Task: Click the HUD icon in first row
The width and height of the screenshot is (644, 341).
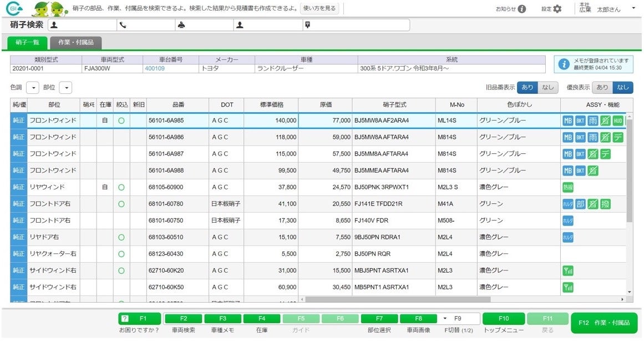Action: pos(618,121)
